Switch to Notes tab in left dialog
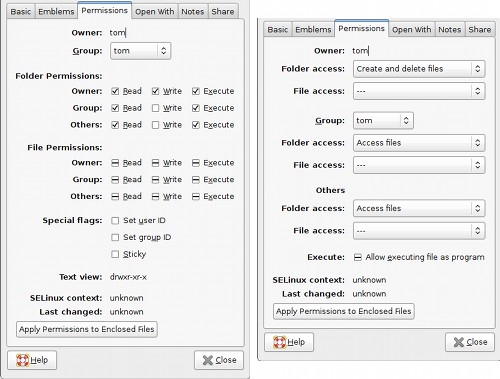 (x=193, y=12)
